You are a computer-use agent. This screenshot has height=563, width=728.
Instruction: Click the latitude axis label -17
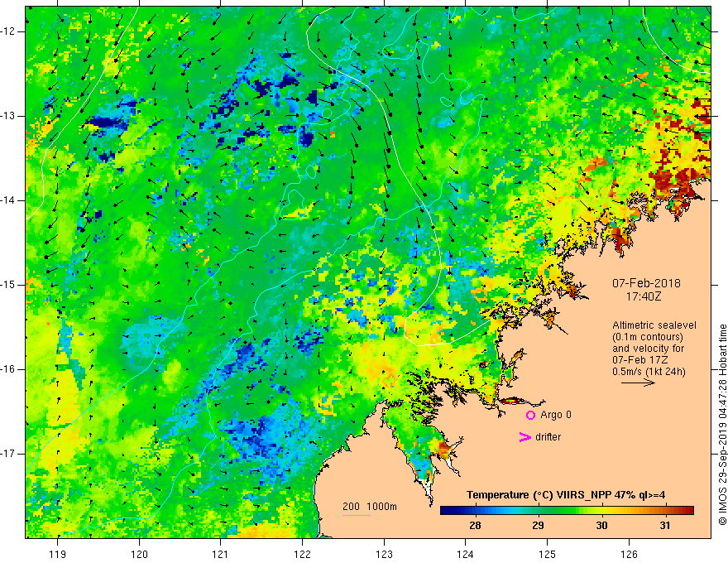point(8,454)
